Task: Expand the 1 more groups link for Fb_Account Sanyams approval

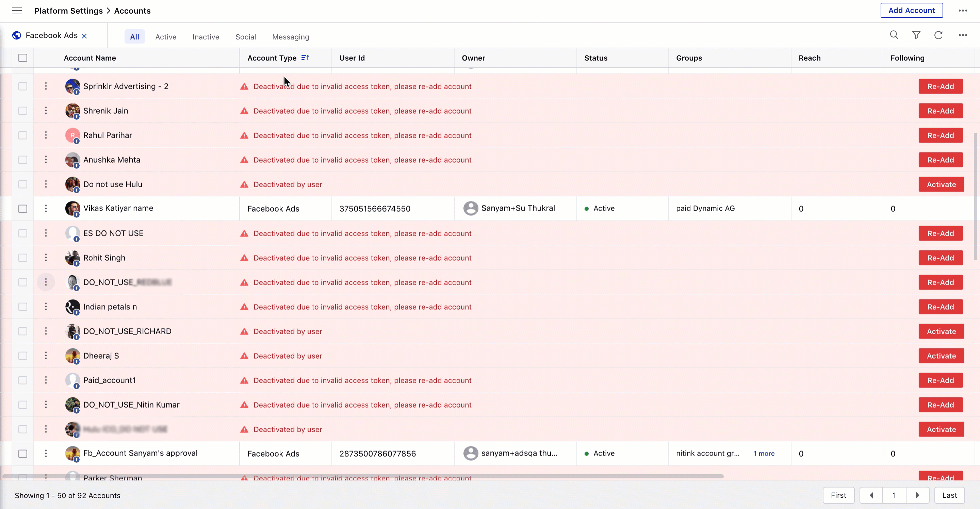Action: (764, 453)
